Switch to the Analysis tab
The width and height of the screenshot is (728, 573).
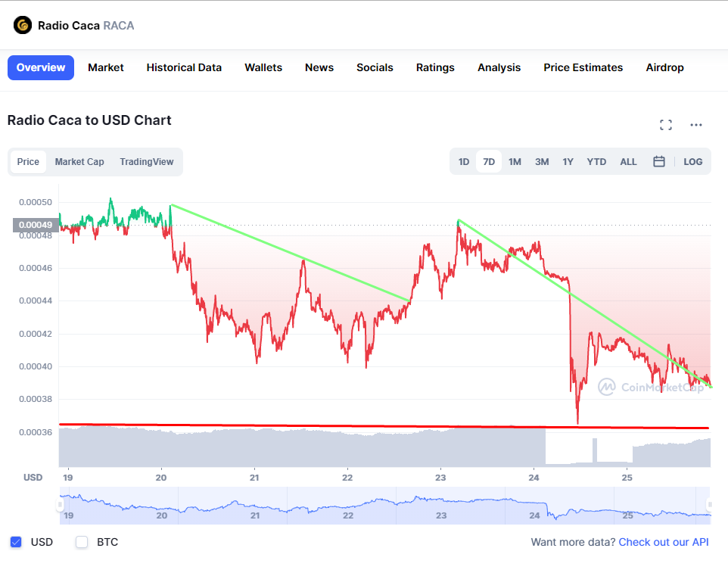(x=499, y=67)
